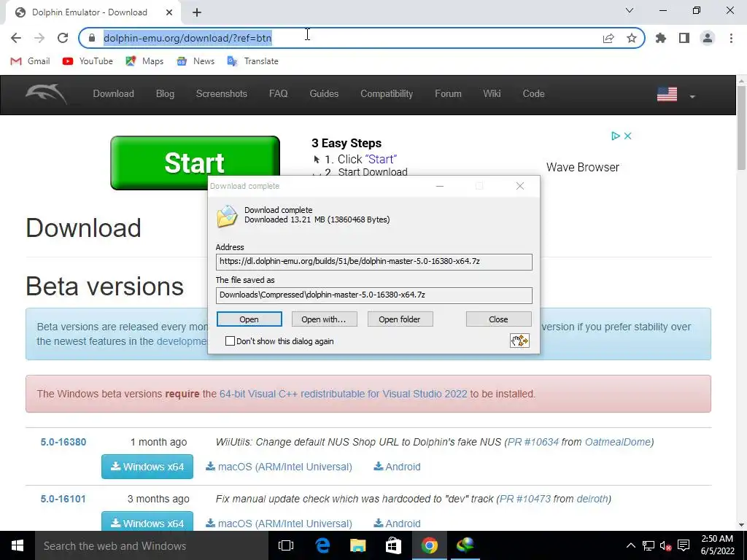Screen dimensions: 747x560
Task: Click the browser forward arrow
Action: pyautogui.click(x=39, y=38)
